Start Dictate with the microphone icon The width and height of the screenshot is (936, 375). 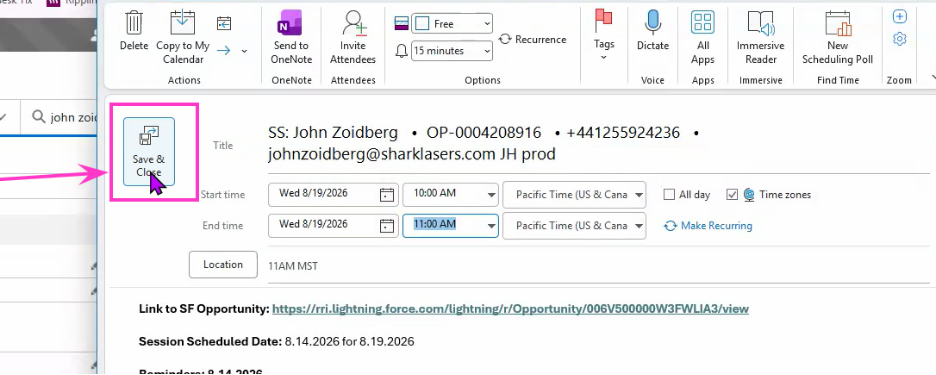click(652, 23)
